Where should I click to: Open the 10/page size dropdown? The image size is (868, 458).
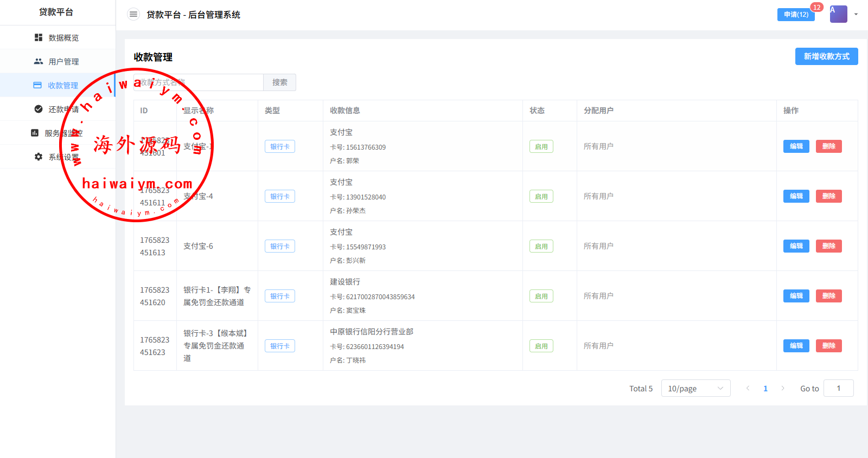(x=695, y=388)
